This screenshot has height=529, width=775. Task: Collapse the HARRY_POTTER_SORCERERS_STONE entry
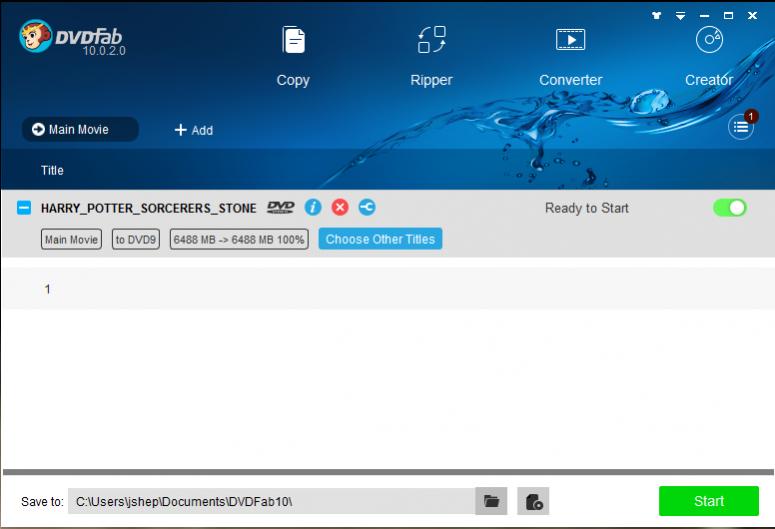(24, 208)
